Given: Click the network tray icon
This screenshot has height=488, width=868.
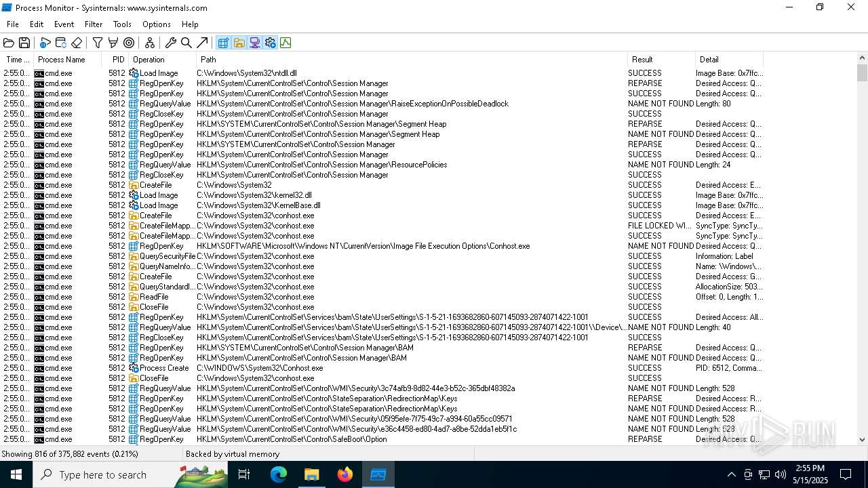Looking at the screenshot, I should tap(764, 474).
